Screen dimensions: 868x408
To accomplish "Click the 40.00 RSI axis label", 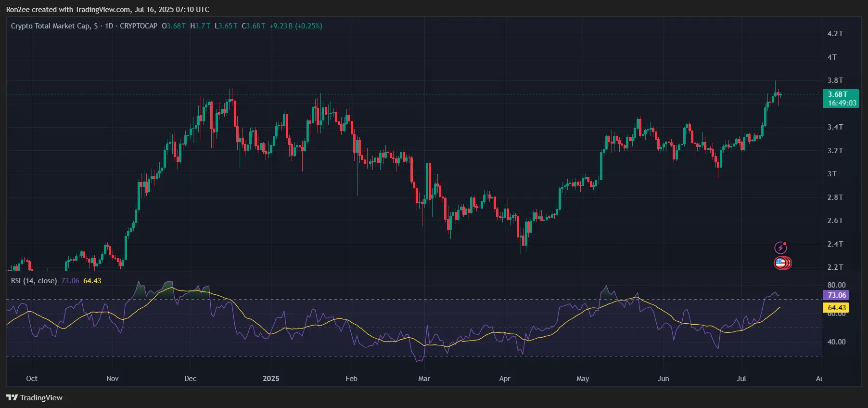I will (836, 342).
